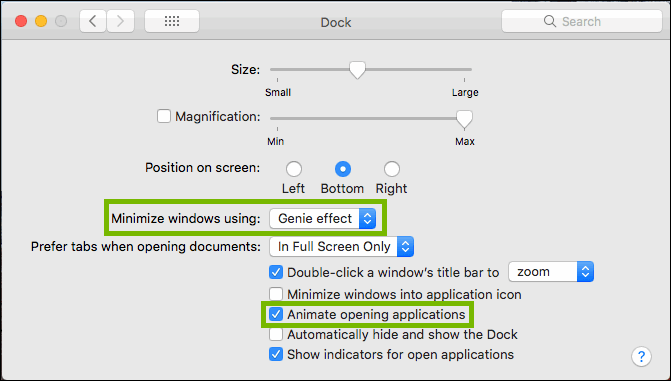The height and width of the screenshot is (381, 671).
Task: Open help with the question mark button
Action: pos(641,356)
